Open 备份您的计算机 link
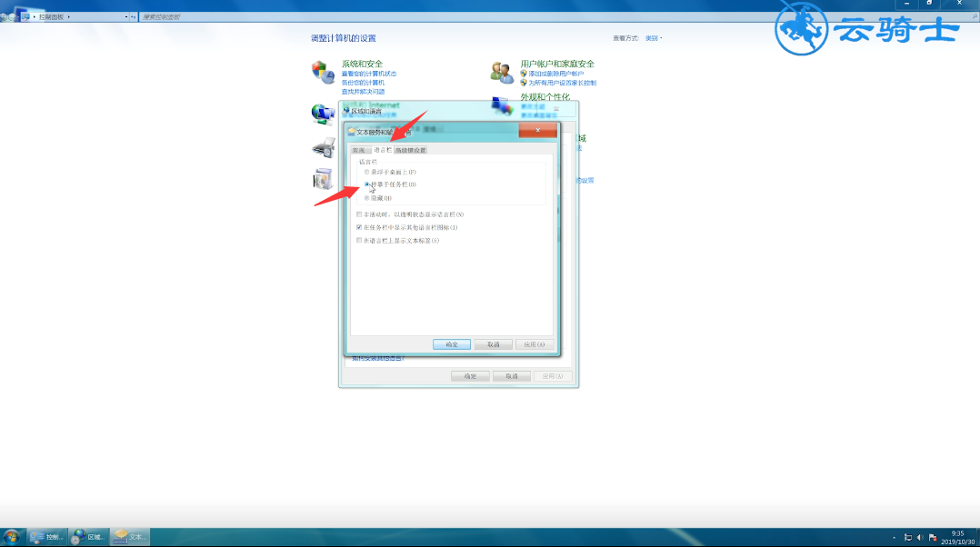This screenshot has height=547, width=980. tap(363, 83)
